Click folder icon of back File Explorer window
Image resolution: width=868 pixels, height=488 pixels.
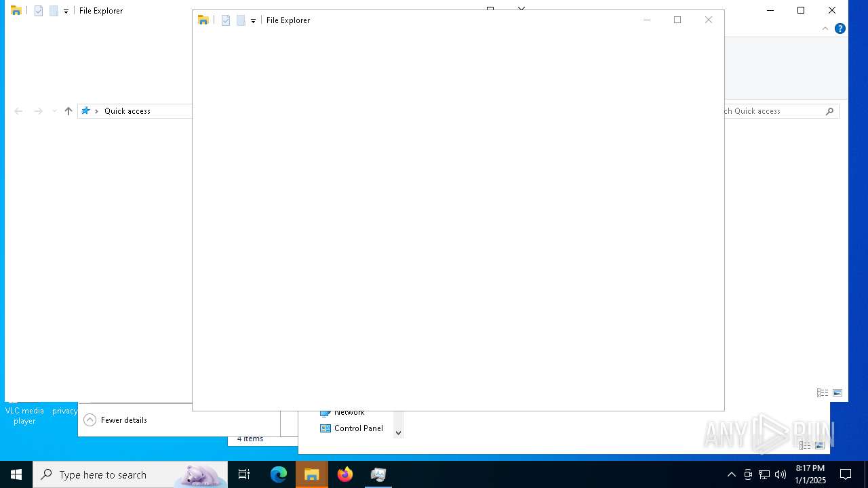(16, 11)
